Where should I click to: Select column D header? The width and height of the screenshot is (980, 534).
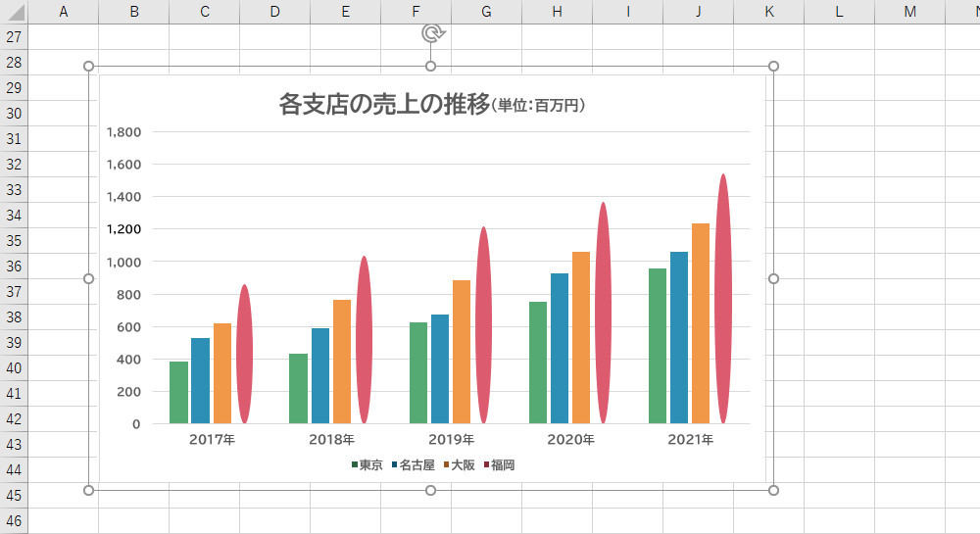coord(275,12)
